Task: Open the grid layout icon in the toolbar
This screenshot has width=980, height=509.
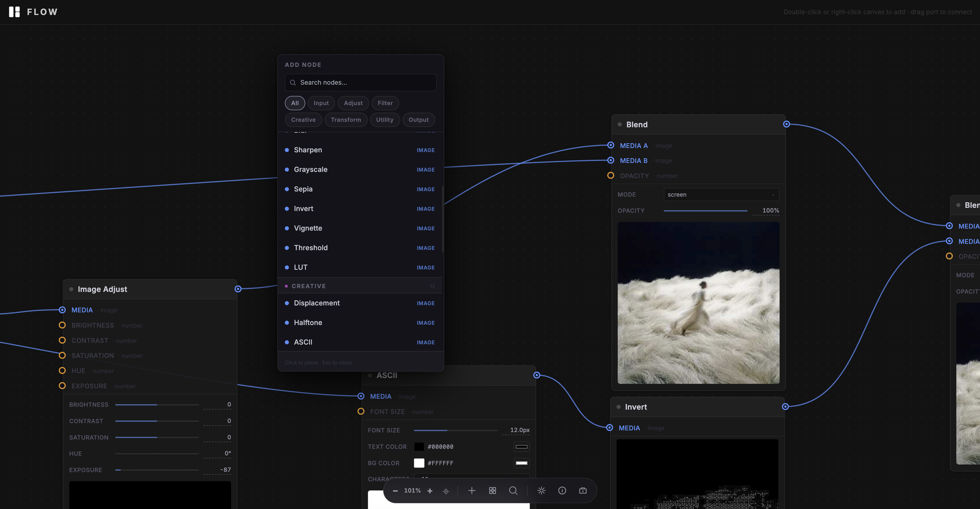Action: coord(492,491)
